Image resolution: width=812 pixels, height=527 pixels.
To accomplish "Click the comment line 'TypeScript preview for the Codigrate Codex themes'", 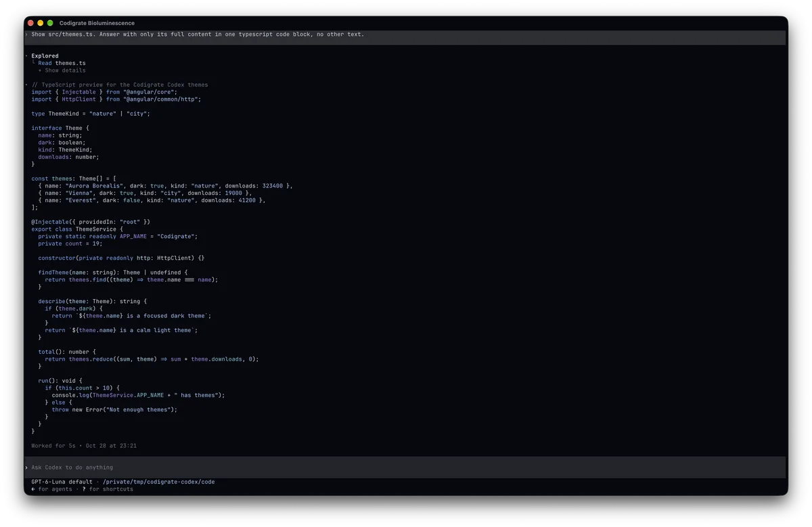I will (x=120, y=85).
